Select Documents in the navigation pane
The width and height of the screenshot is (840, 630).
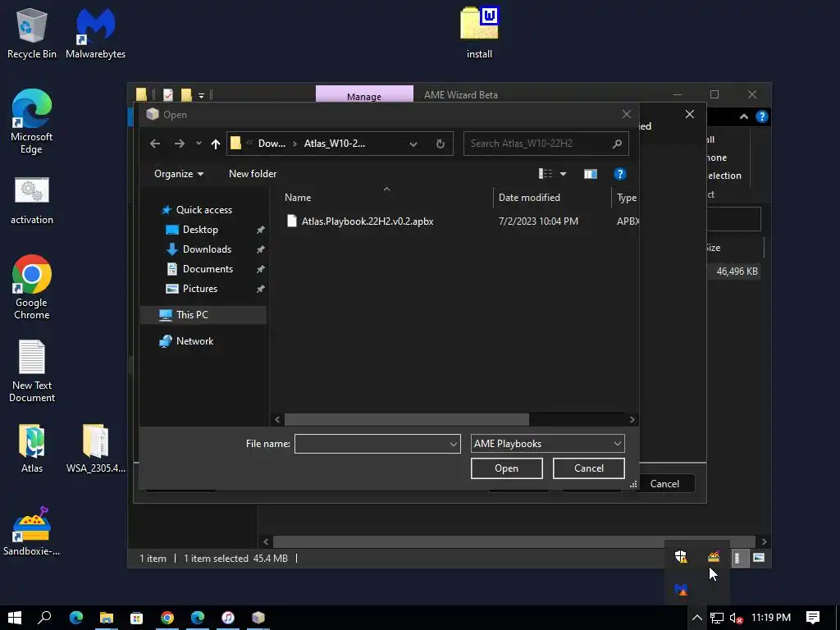pos(208,269)
